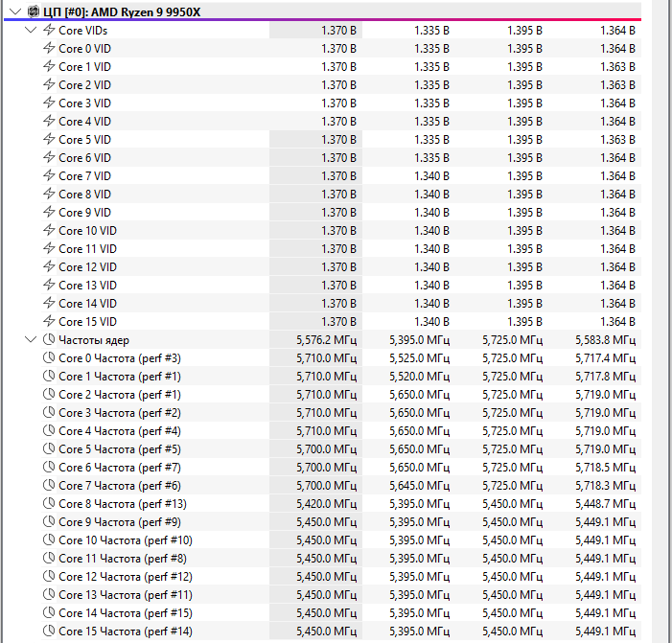The image size is (672, 643).
Task: Click the voltage icon for Core 5 VID
Action: coord(49,139)
